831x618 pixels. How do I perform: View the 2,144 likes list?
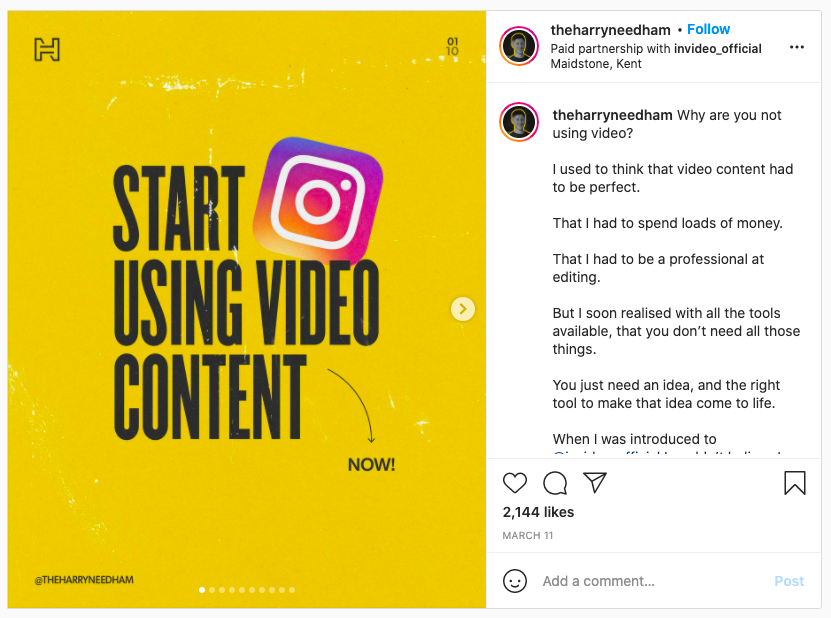point(538,512)
